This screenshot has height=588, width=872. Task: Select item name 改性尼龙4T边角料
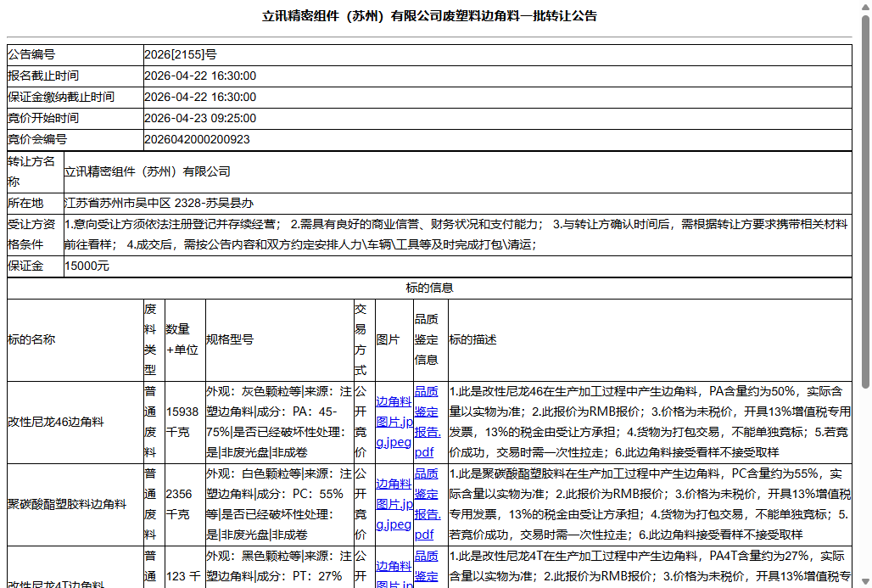click(x=56, y=582)
